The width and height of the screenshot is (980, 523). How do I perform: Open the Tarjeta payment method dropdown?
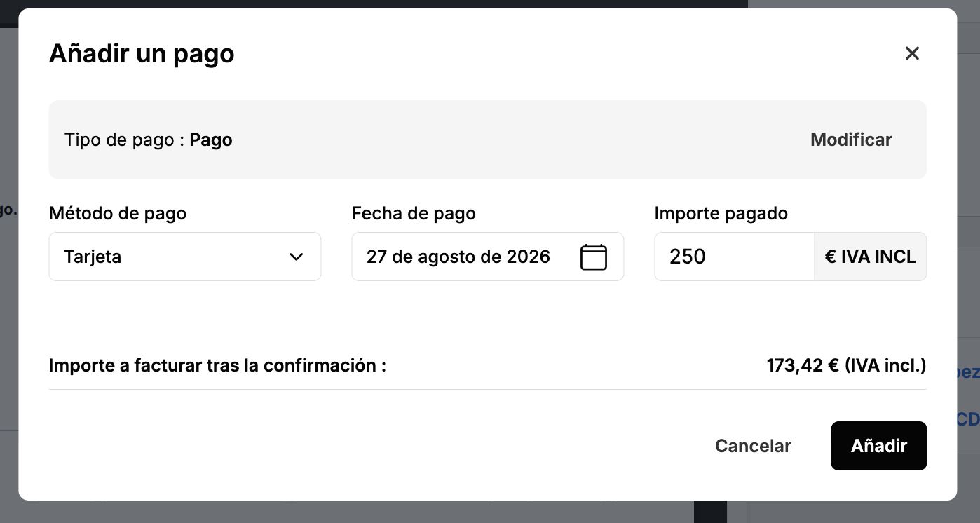(x=185, y=257)
